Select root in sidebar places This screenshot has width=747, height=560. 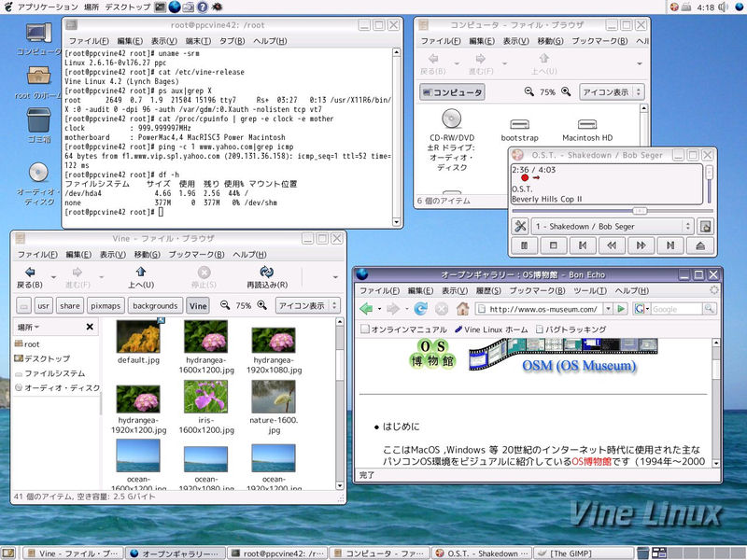27,343
